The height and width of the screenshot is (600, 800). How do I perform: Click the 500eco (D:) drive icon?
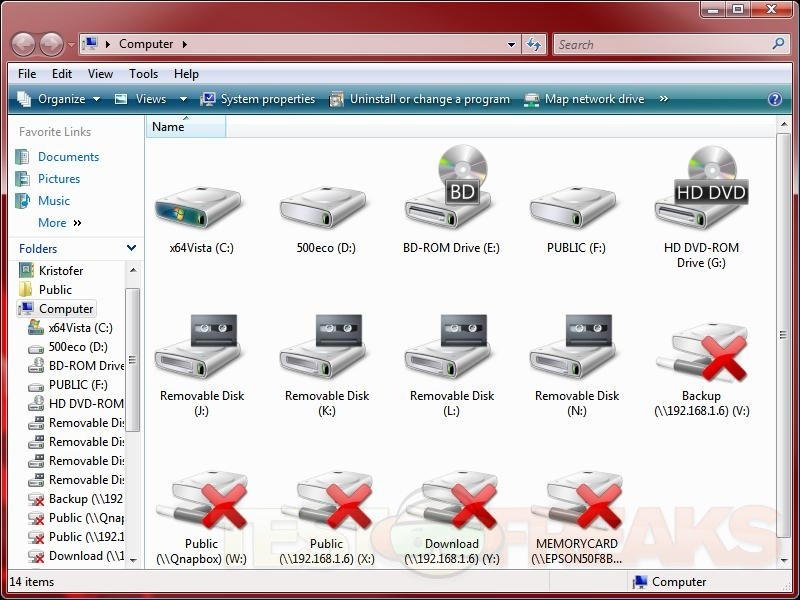[326, 204]
